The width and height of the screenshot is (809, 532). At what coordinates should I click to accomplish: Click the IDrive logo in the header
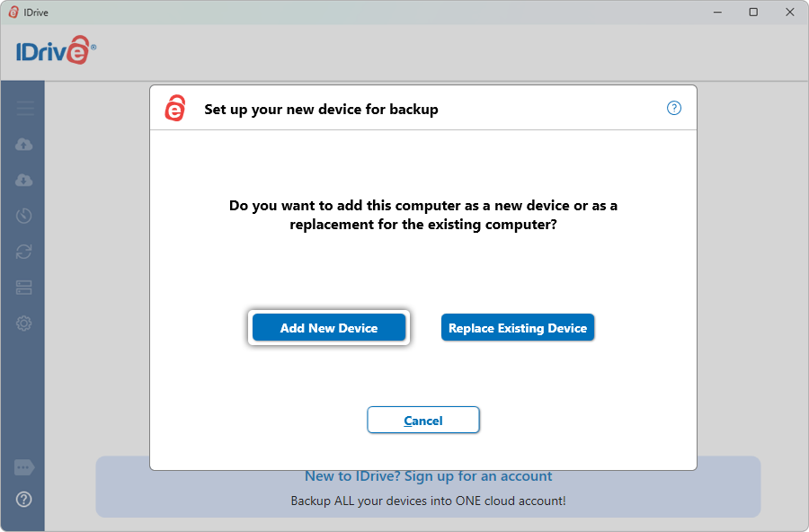point(56,51)
